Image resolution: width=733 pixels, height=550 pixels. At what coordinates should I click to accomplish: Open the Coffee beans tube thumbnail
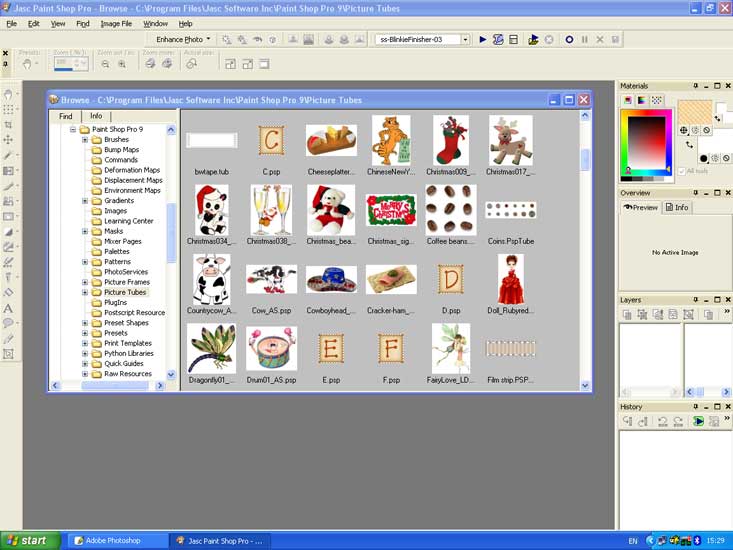pyautogui.click(x=451, y=209)
